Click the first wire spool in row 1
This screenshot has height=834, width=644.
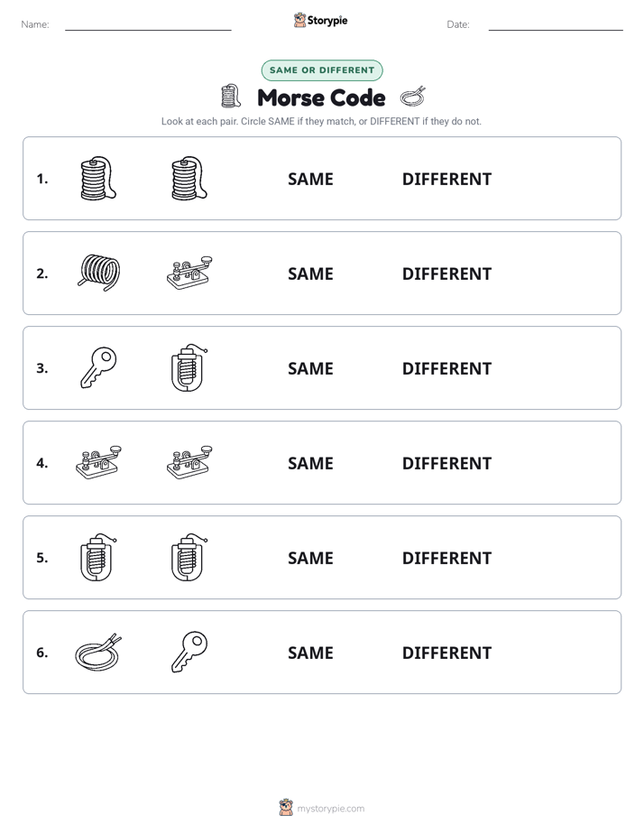[x=98, y=178]
